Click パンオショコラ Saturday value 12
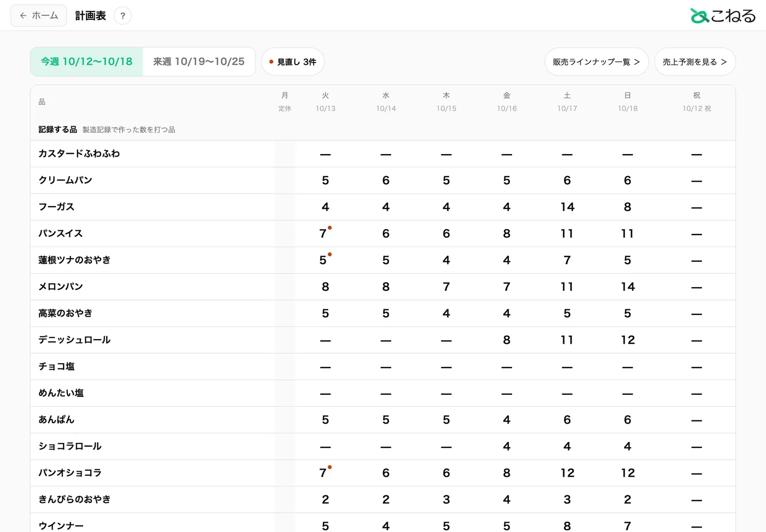Screen dimensions: 766x532 coord(567,473)
